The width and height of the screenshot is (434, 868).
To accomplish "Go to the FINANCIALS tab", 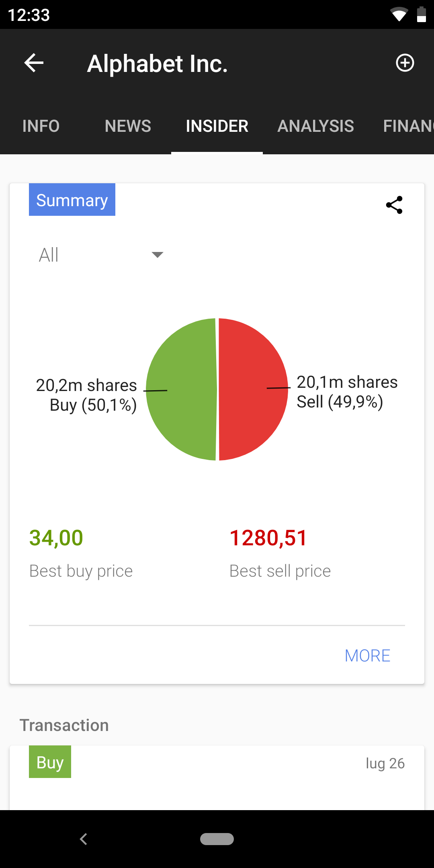I will tap(408, 126).
